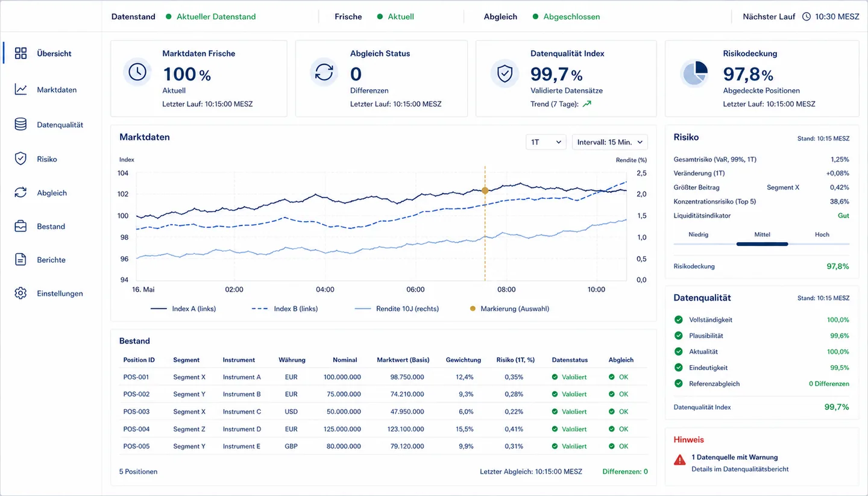
Task: Click the 1 Datenquelle mit Warnung notice
Action: [x=735, y=457]
